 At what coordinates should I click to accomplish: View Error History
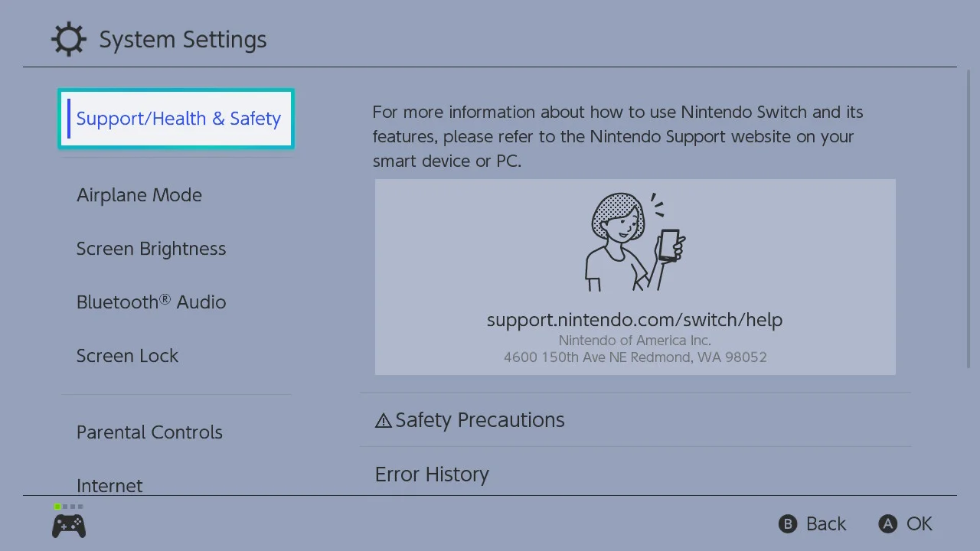pyautogui.click(x=635, y=472)
